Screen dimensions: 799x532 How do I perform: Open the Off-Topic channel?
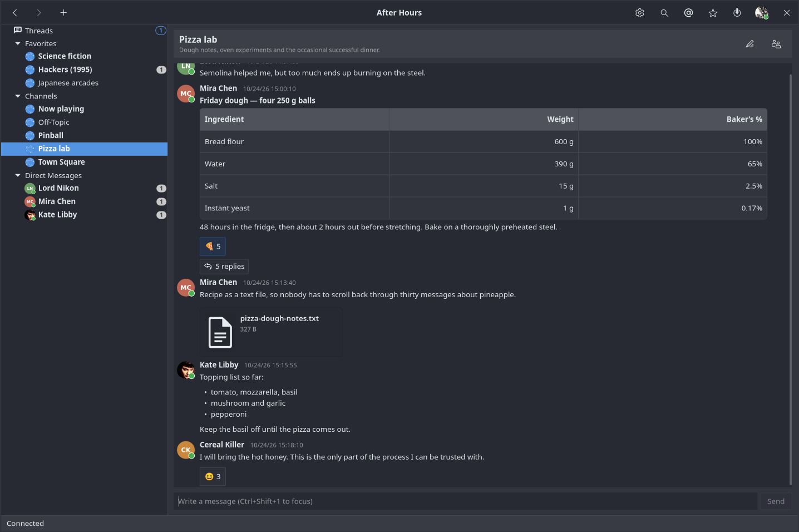click(x=84, y=122)
